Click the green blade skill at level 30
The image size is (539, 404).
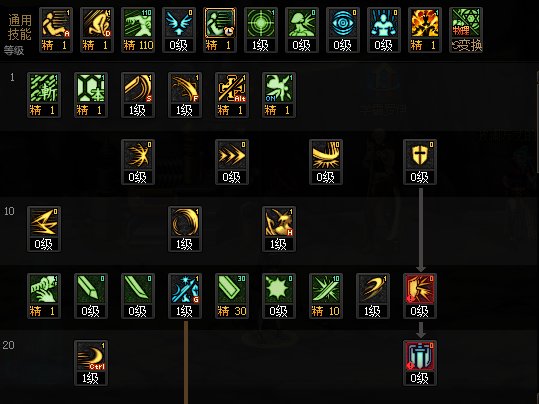click(232, 296)
